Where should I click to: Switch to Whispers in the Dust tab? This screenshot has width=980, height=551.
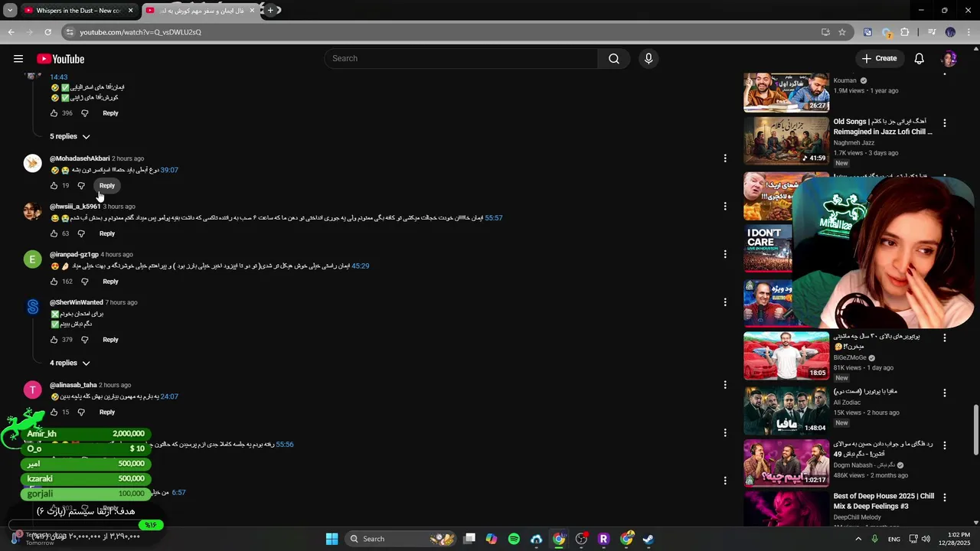pos(77,11)
